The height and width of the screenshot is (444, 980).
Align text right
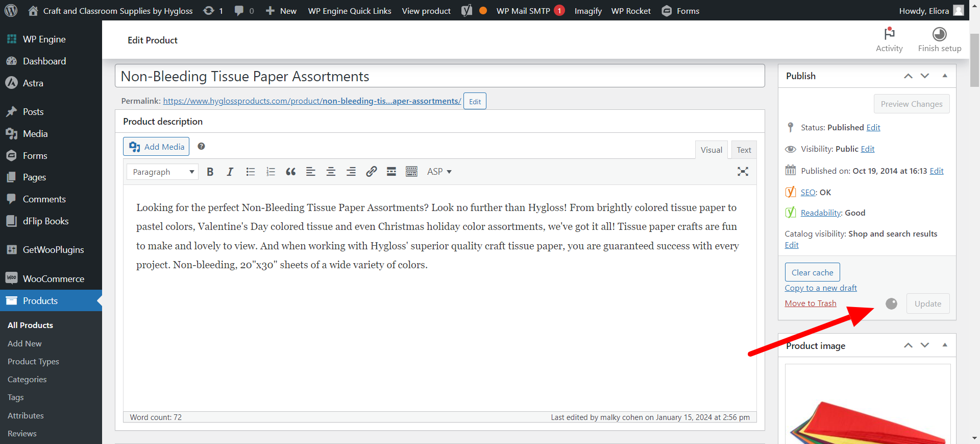(x=351, y=172)
